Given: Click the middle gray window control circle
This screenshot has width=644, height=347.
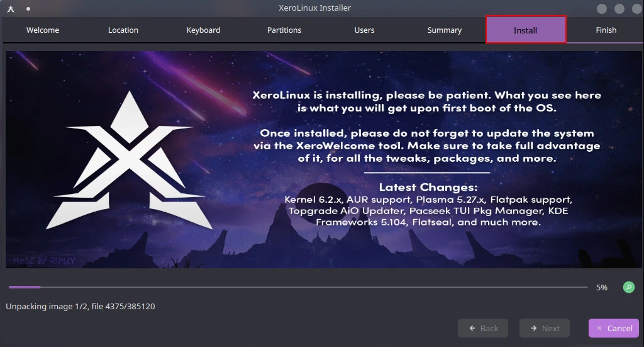Looking at the screenshot, I should 619,9.
